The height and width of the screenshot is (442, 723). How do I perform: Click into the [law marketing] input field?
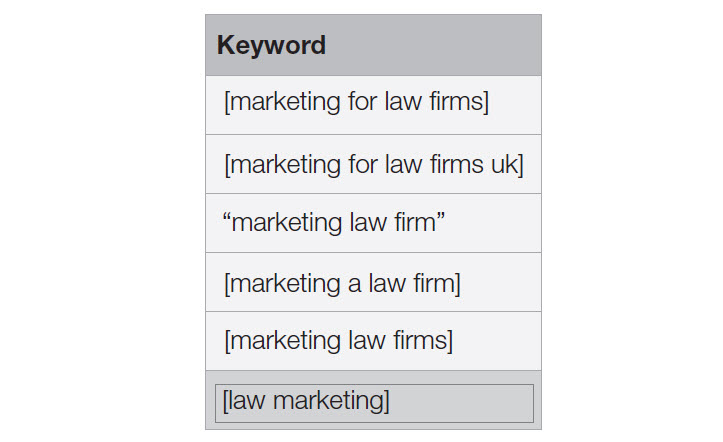(374, 403)
